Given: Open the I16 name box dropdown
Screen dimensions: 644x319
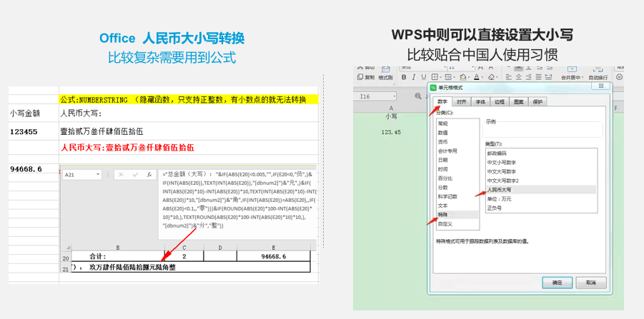Looking at the screenshot, I should point(395,96).
